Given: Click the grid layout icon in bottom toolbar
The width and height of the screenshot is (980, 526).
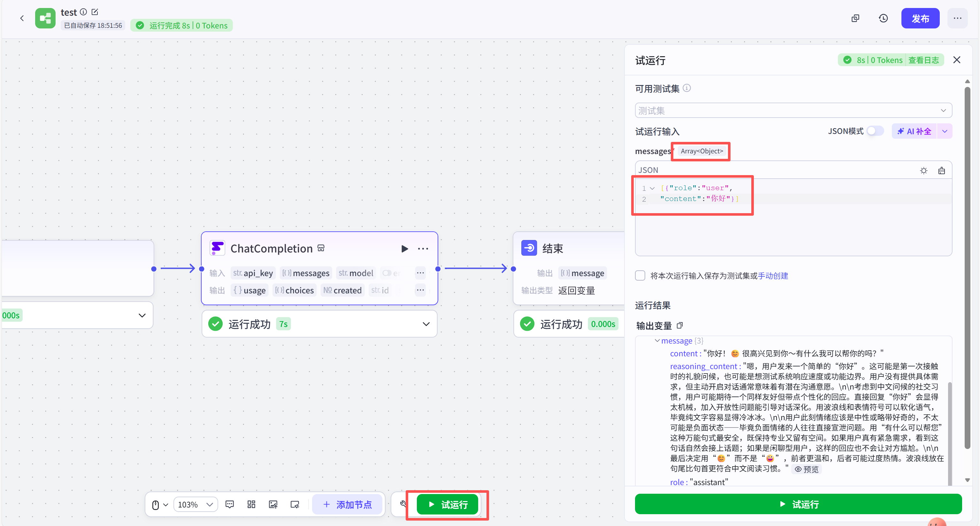Looking at the screenshot, I should click(251, 505).
